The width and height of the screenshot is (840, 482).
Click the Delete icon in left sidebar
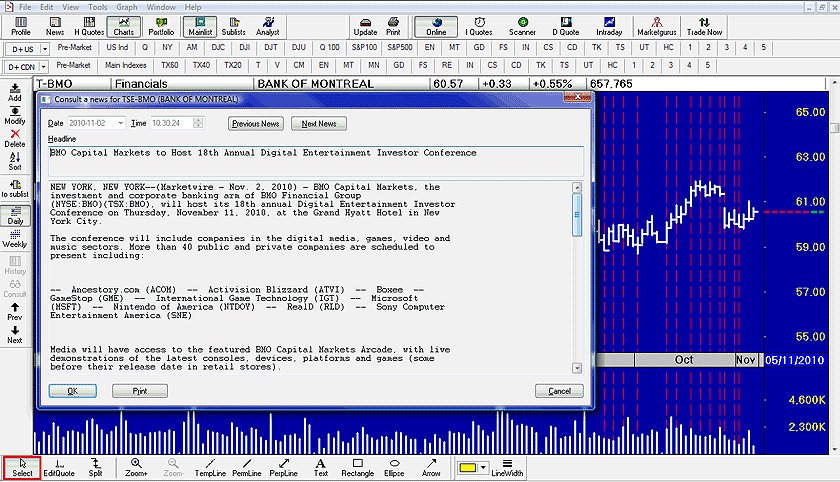pos(15,138)
